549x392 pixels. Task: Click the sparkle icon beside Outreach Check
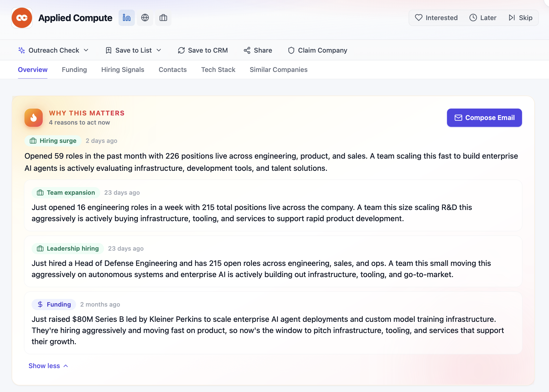coord(22,50)
